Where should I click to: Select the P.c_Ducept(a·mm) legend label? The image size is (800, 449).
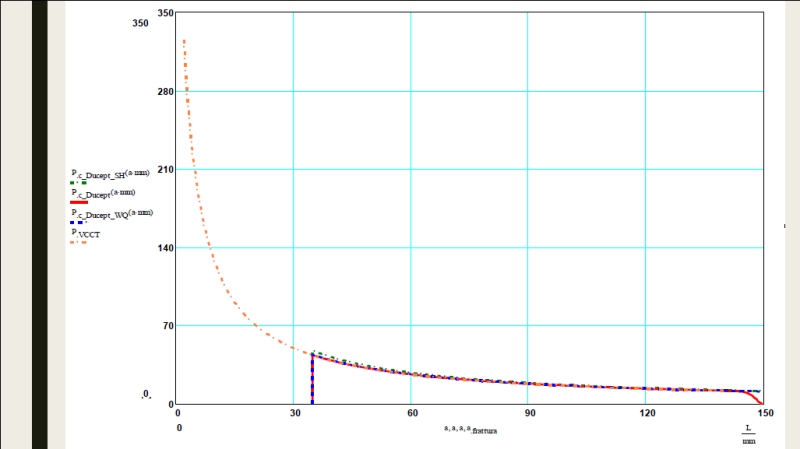point(103,192)
